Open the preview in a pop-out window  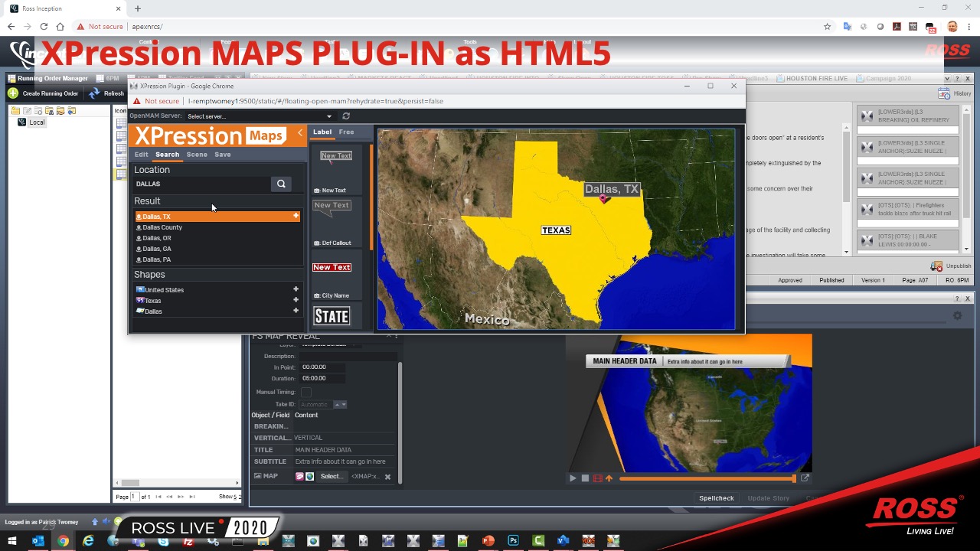[x=805, y=478]
